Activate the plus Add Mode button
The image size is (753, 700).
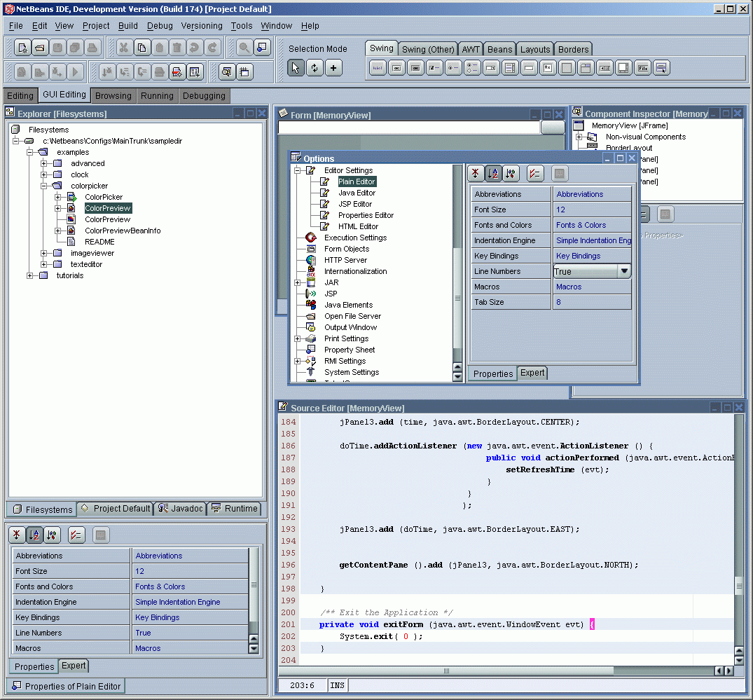333,68
